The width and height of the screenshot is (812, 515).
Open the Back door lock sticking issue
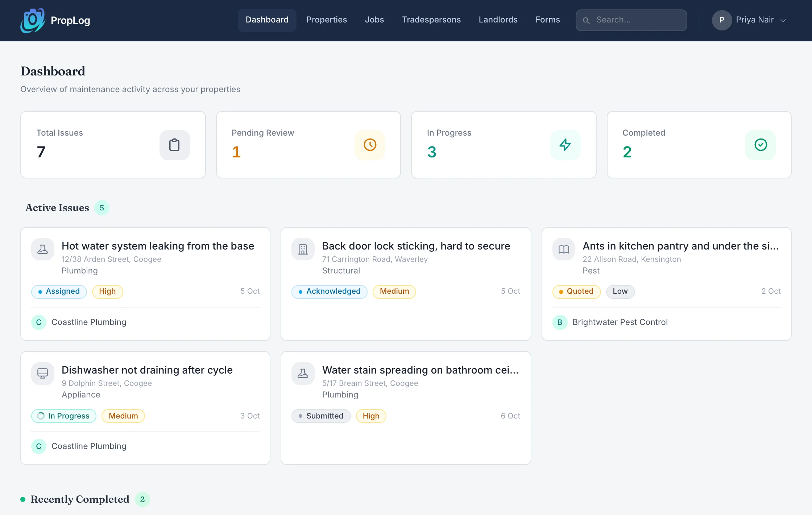tap(406, 284)
